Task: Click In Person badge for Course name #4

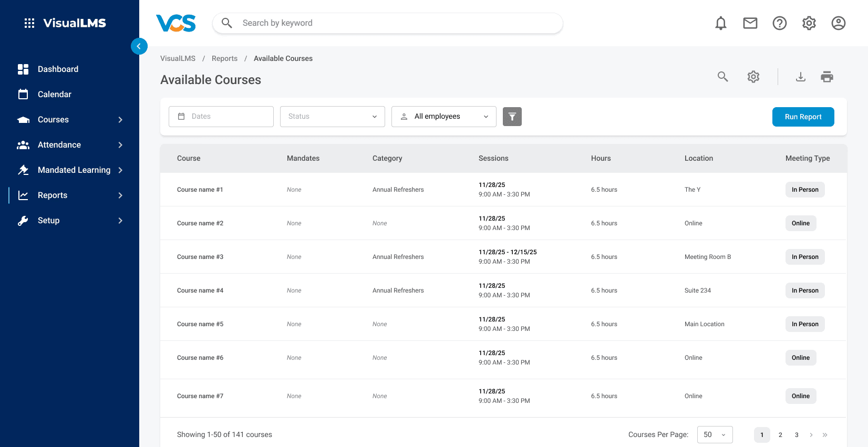Action: [x=805, y=290]
